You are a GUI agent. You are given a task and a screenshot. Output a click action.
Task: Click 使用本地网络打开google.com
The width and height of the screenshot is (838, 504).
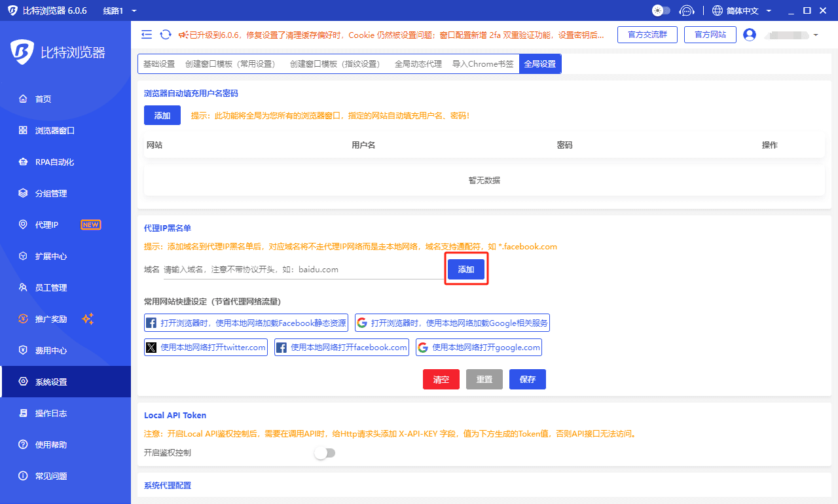pyautogui.click(x=479, y=347)
